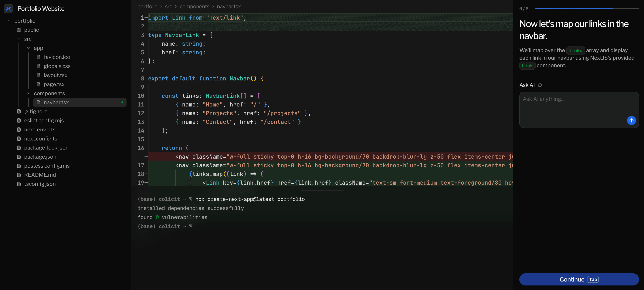Viewport: 644px width, 290px height.
Task: Open postcss.config.mjs in the file tree
Action: pos(47,166)
